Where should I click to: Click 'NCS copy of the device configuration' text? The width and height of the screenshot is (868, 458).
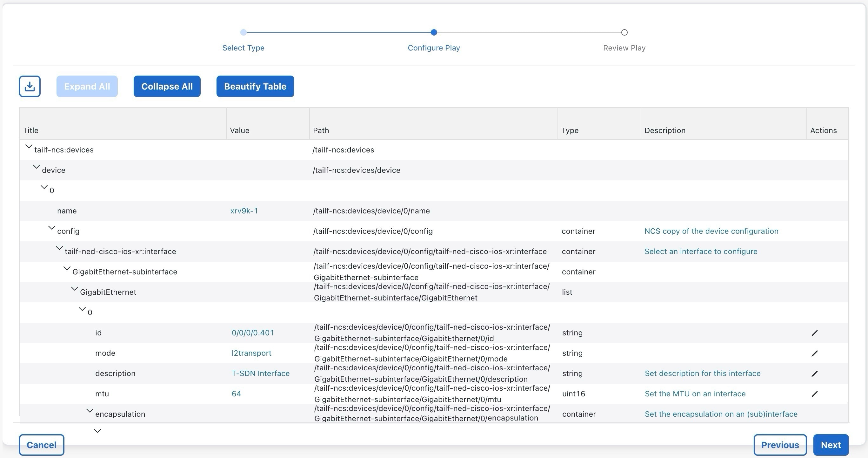point(711,231)
